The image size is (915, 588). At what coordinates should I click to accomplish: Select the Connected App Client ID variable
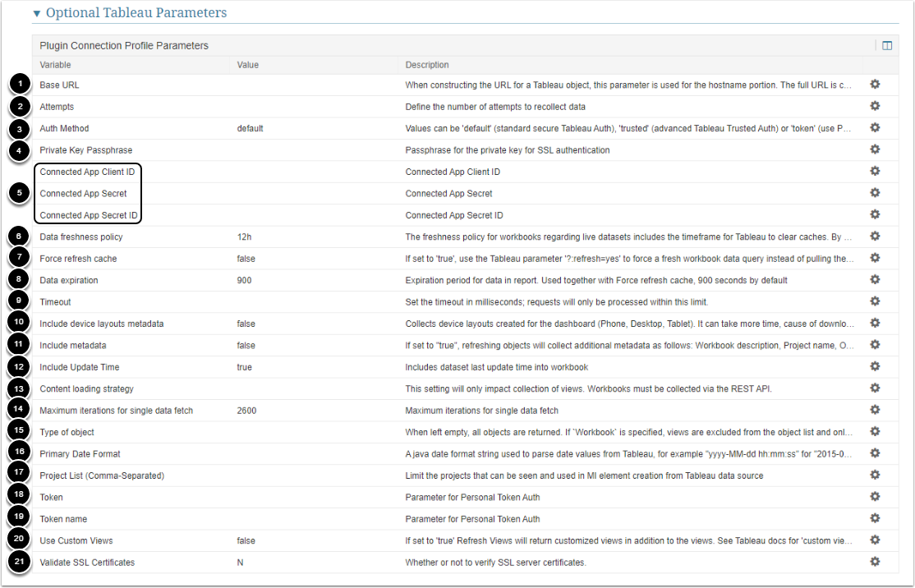[85, 172]
